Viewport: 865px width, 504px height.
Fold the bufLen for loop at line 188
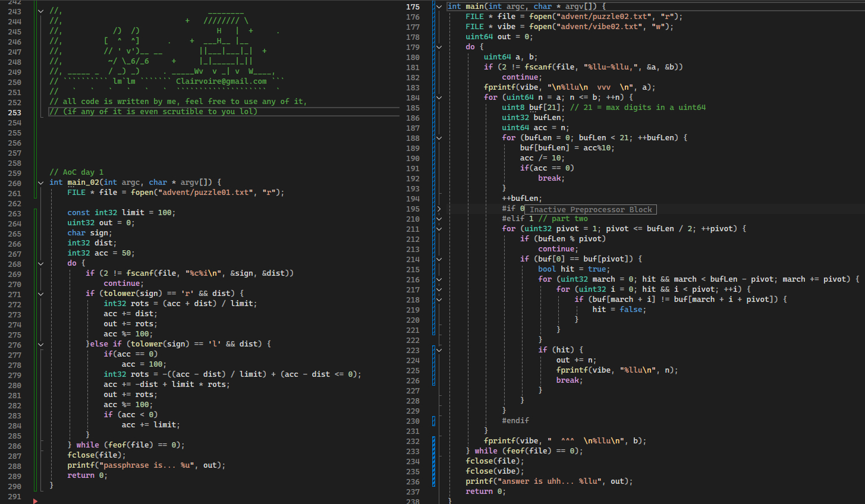[x=439, y=138]
